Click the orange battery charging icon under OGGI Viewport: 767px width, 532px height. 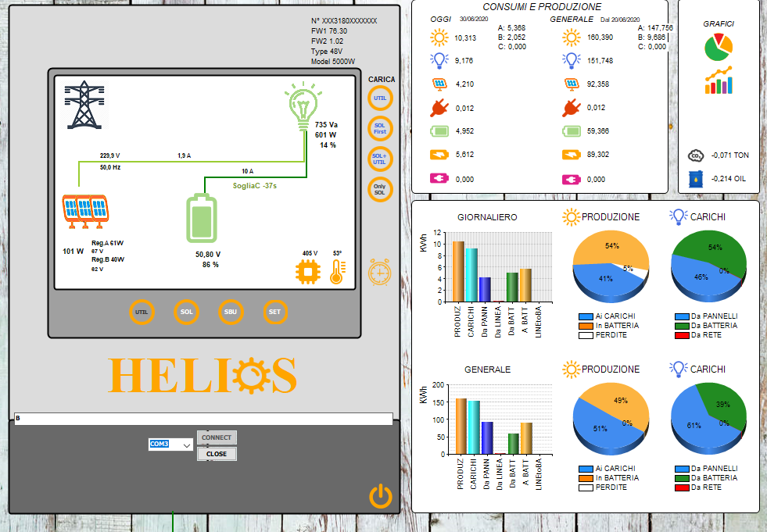coord(439,155)
